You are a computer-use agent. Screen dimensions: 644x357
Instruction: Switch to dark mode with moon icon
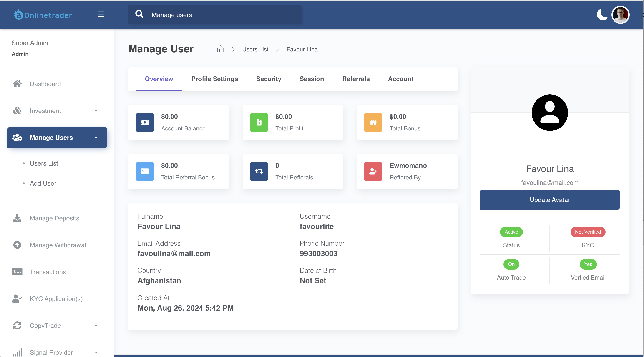tap(602, 15)
